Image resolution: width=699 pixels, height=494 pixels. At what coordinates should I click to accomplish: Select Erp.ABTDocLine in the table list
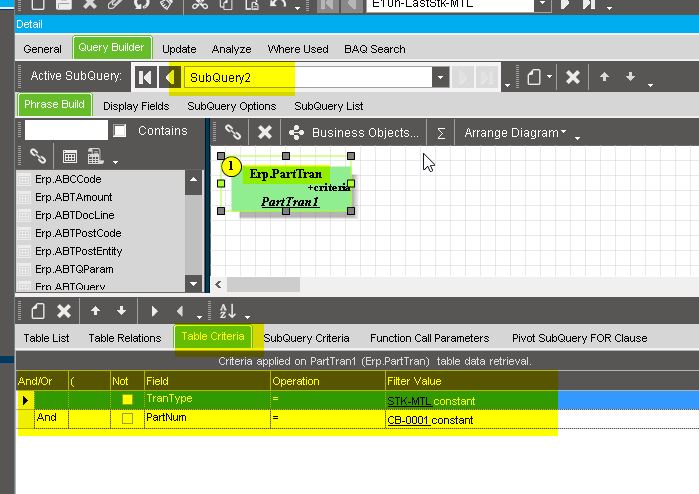74,215
